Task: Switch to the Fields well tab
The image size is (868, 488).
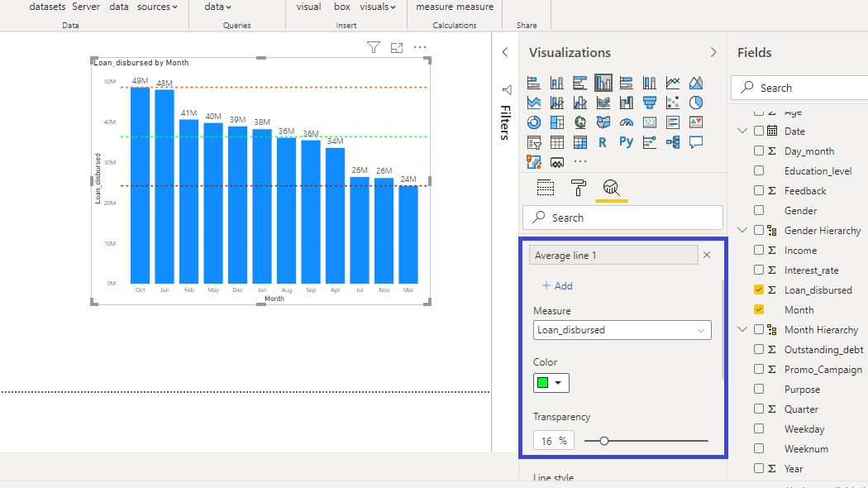Action: (546, 188)
